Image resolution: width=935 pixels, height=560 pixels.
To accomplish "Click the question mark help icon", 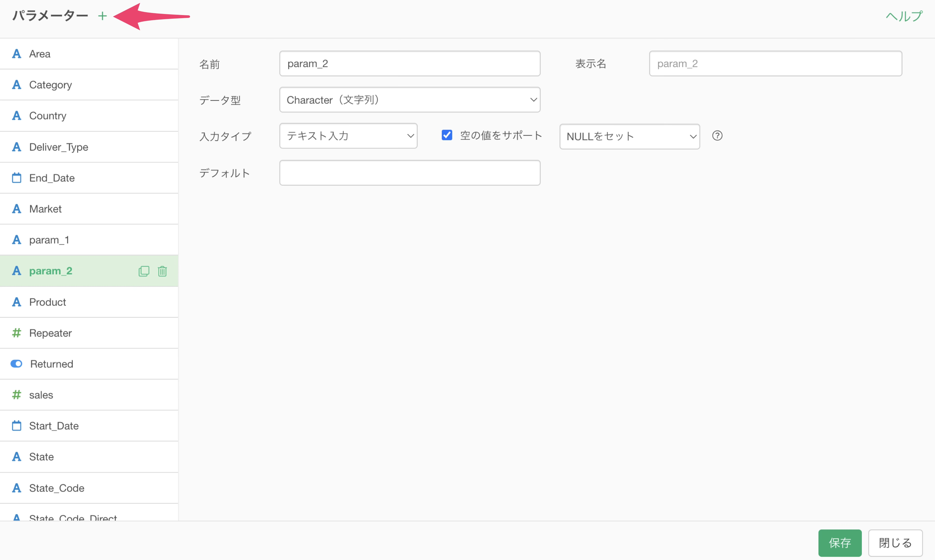I will pos(717,136).
